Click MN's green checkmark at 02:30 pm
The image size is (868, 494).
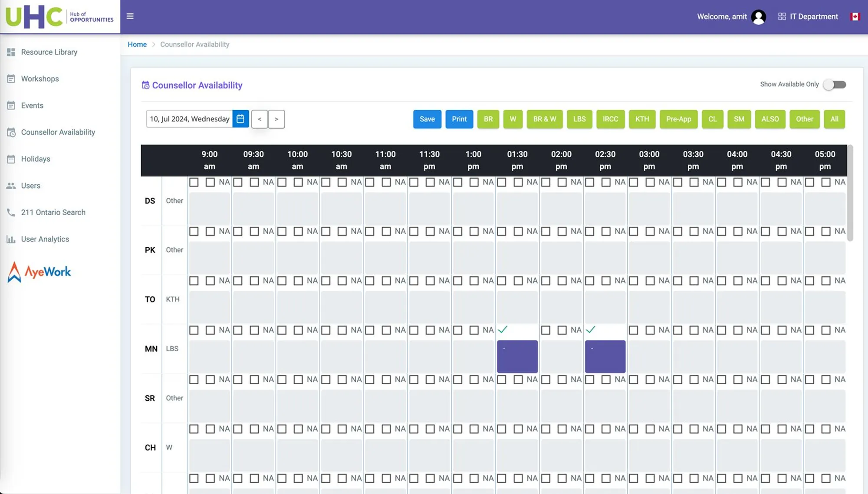[590, 330]
